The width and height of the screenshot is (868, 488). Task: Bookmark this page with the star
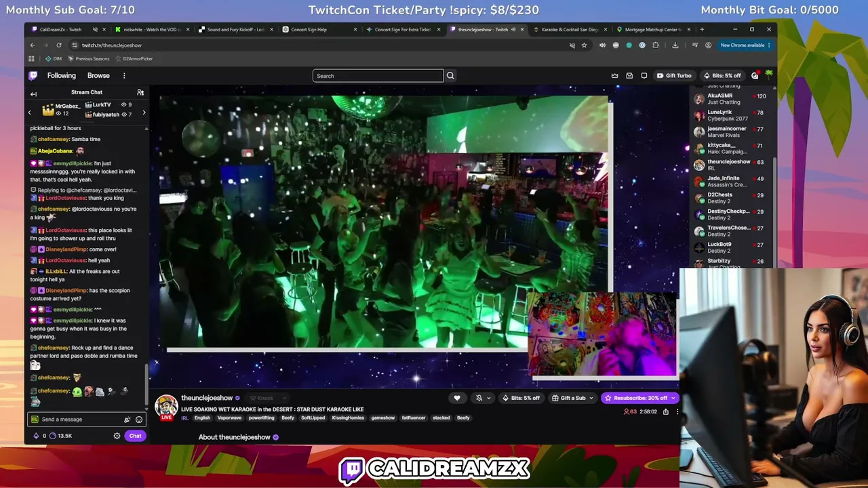[585, 45]
